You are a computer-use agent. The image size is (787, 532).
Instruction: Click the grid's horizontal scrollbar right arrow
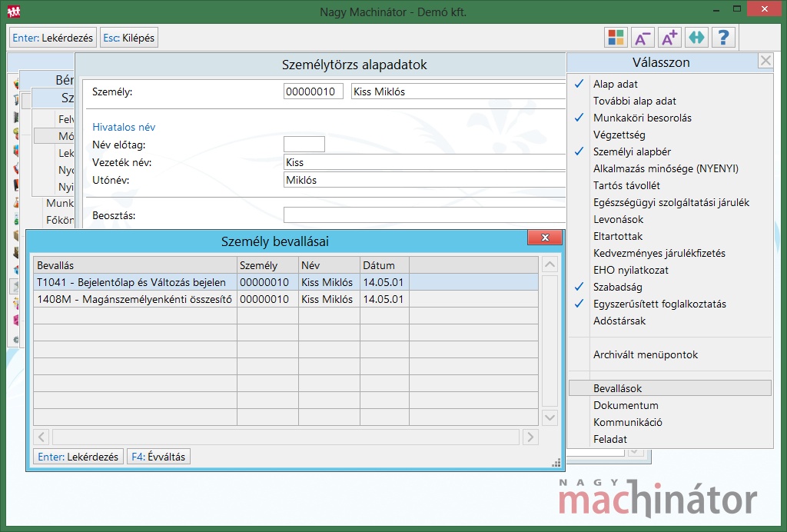[530, 437]
